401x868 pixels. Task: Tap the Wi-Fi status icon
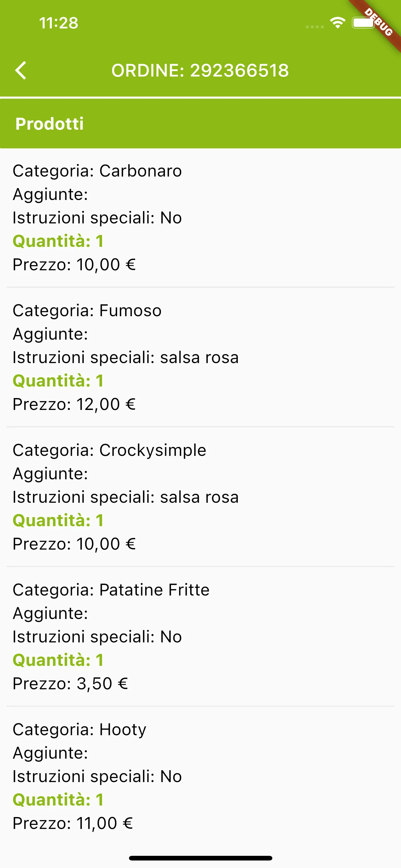point(337,23)
